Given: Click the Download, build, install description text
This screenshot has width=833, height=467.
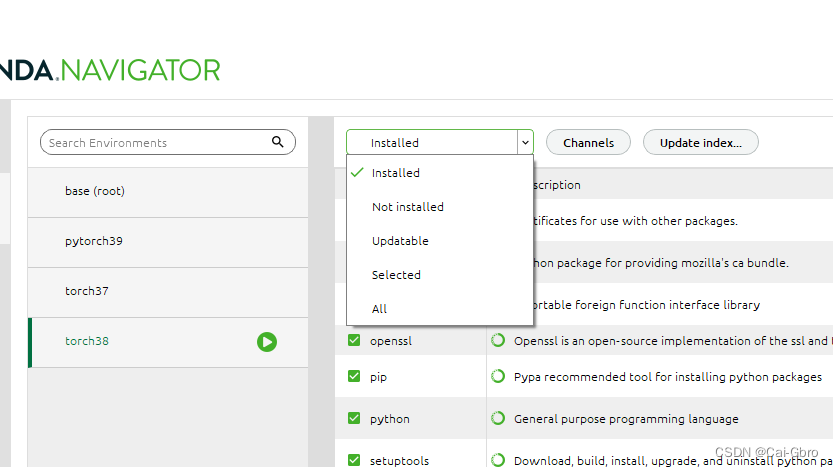Looking at the screenshot, I should (673, 461).
